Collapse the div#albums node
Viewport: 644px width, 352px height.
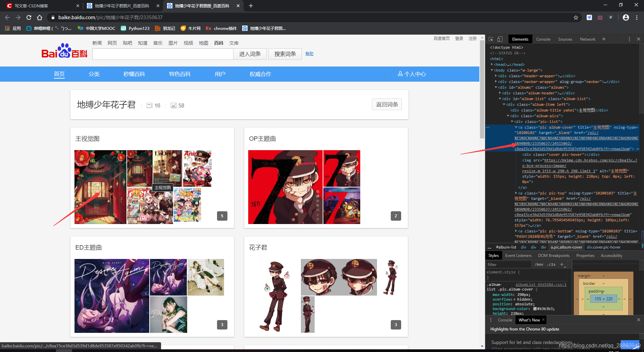[x=496, y=87]
